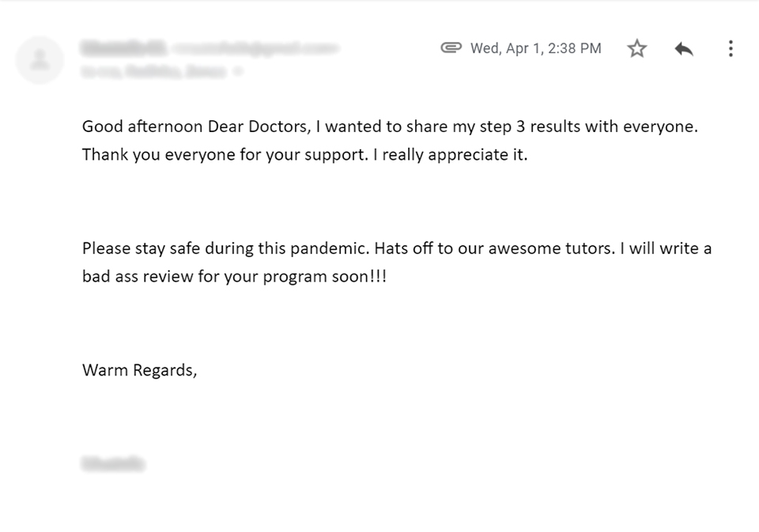Click the blurred bold sender name
Screen dimensions: 759x532
tap(124, 48)
